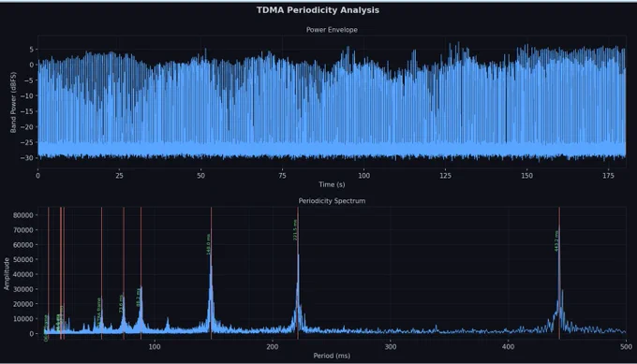Click the −25 tick on Band Power axis

26,142
